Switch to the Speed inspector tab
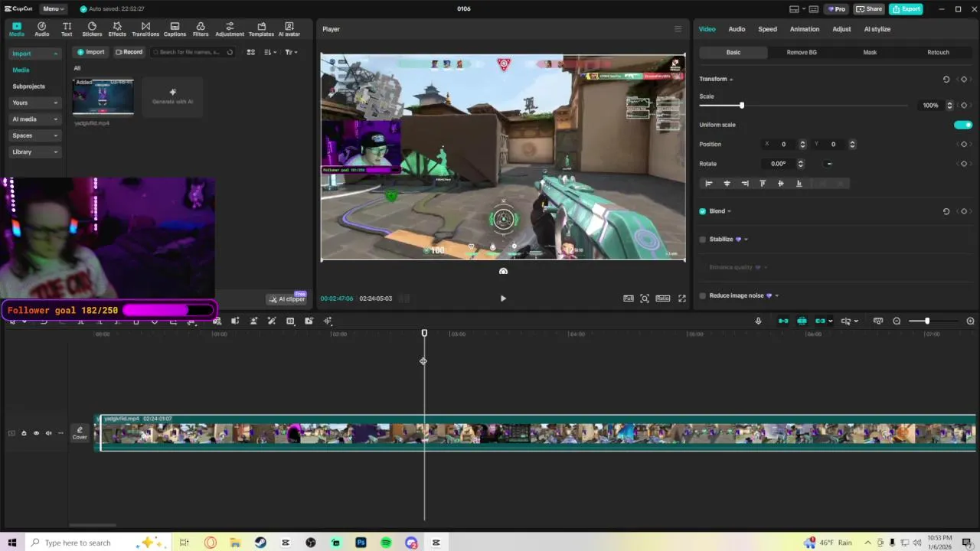Image resolution: width=980 pixels, height=551 pixels. [767, 29]
